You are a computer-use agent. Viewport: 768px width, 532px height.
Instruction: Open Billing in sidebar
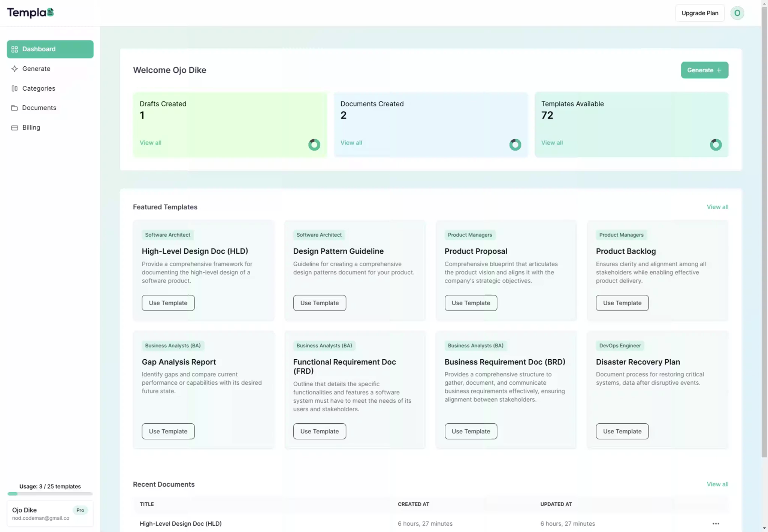(x=50, y=127)
